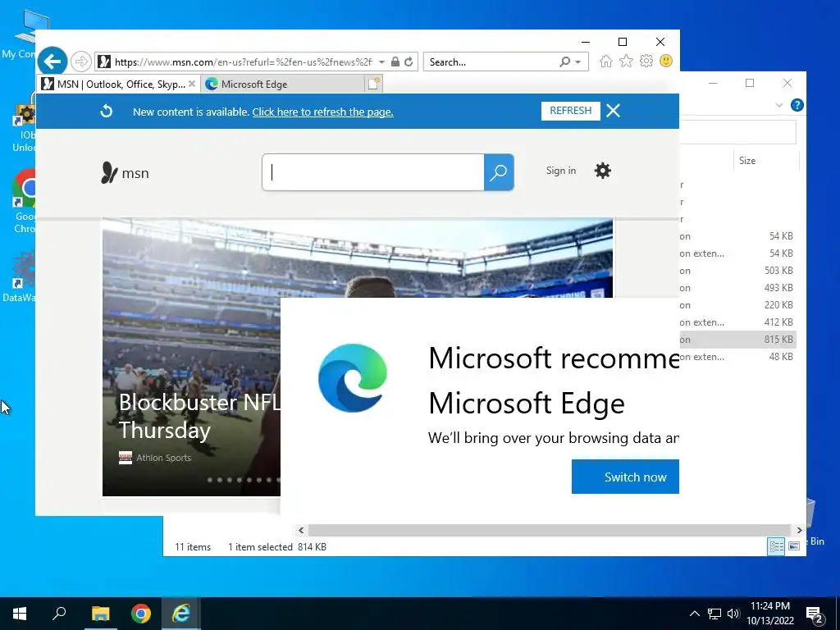Click the REFRESH button on banner
This screenshot has width=840, height=630.
tap(571, 111)
